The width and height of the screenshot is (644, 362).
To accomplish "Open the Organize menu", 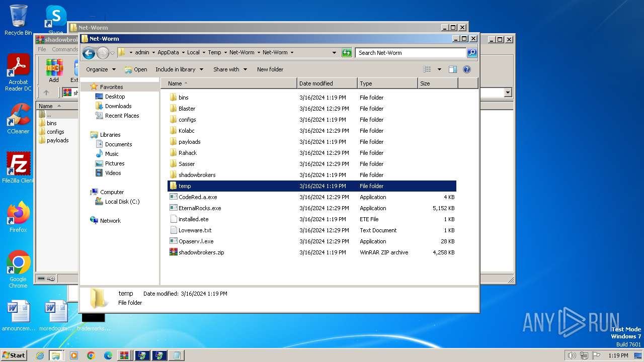I will pyautogui.click(x=101, y=69).
